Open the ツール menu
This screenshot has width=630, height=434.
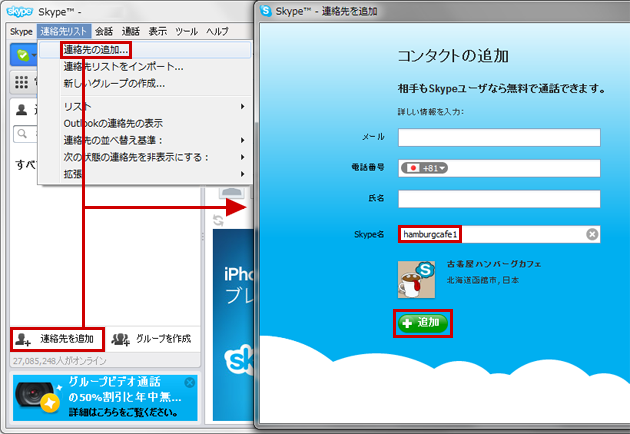click(x=186, y=31)
